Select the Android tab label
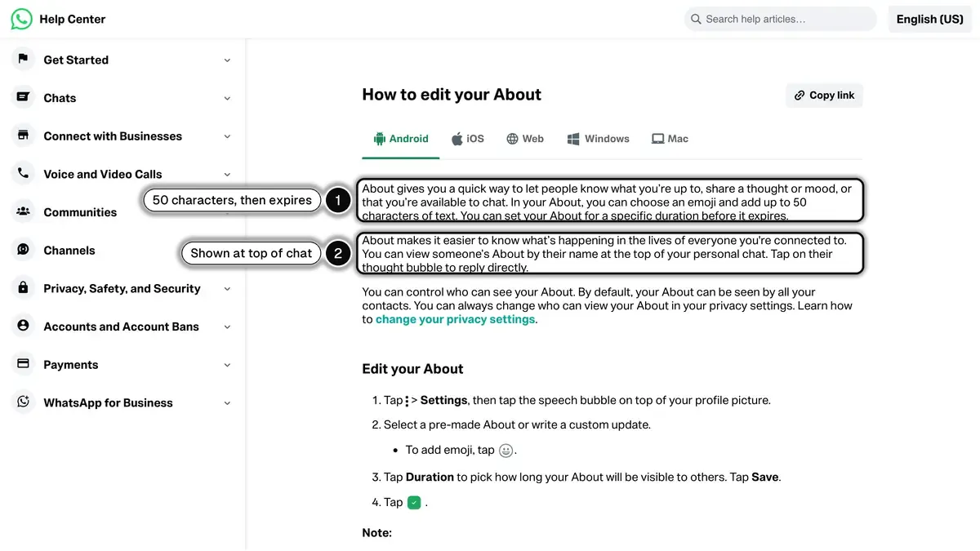This screenshot has height=551, width=980. coord(408,139)
